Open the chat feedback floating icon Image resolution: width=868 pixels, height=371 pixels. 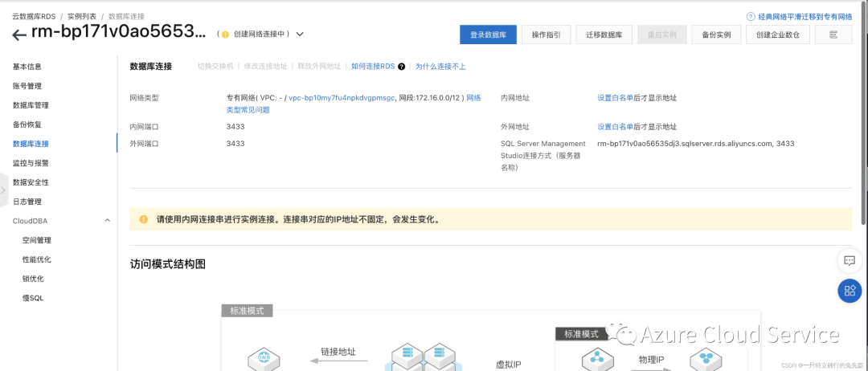click(x=850, y=260)
